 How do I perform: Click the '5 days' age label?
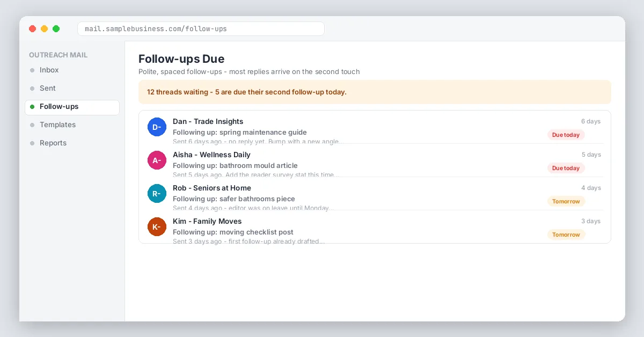point(591,155)
